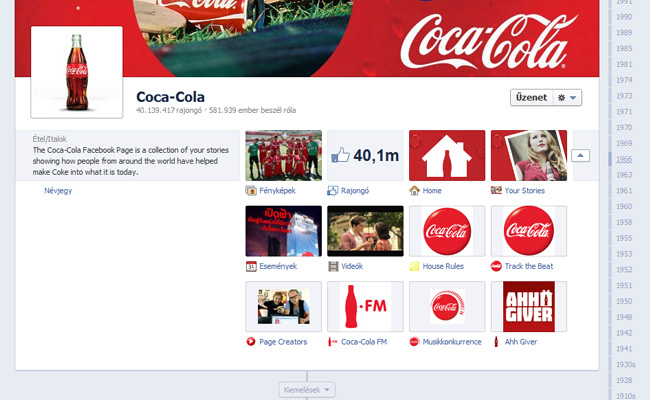The height and width of the screenshot is (400, 650).
Task: Jump to 1990 on the timeline
Action: click(624, 17)
